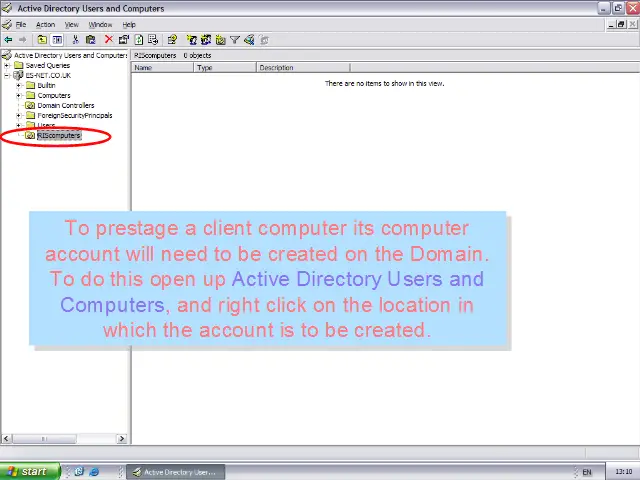Click the Refresh toolbar icon

139,40
